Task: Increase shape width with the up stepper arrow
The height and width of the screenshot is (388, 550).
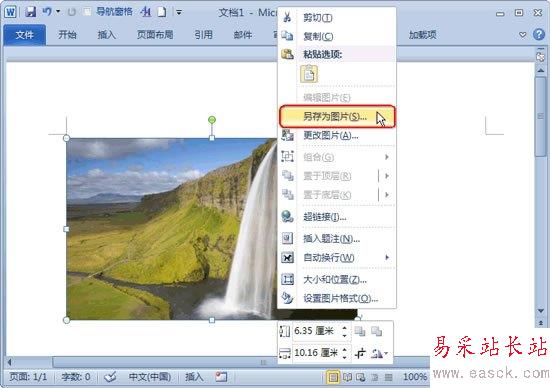Action: coord(345,349)
